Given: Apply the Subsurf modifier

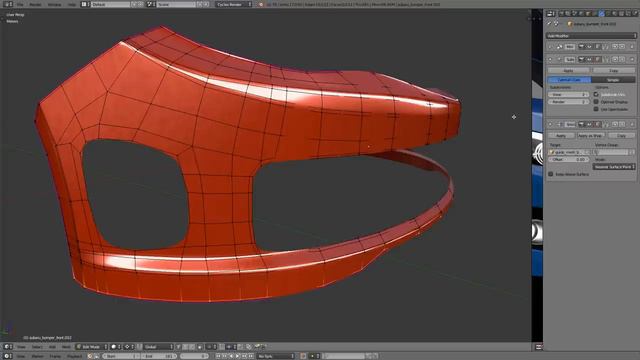Looking at the screenshot, I should pyautogui.click(x=568, y=71).
